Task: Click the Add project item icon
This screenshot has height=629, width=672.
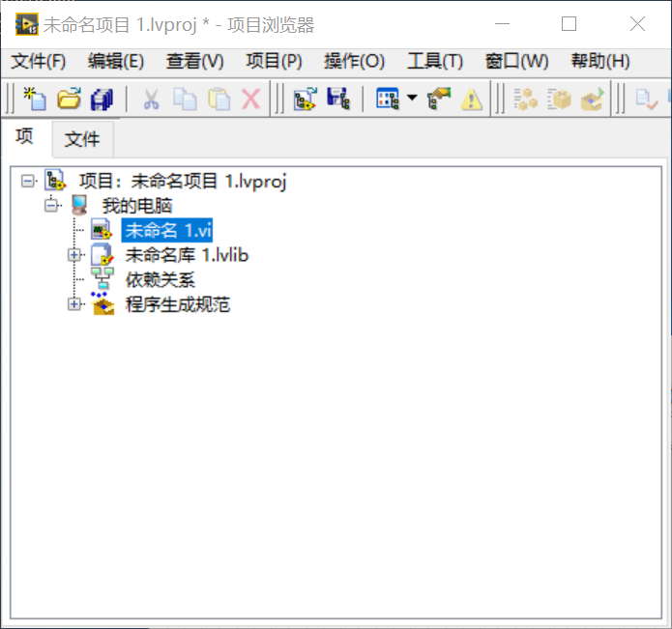Action: (306, 99)
